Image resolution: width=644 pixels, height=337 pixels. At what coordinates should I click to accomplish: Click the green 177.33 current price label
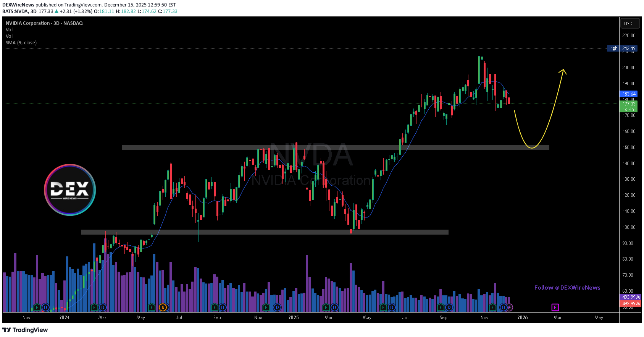point(629,104)
